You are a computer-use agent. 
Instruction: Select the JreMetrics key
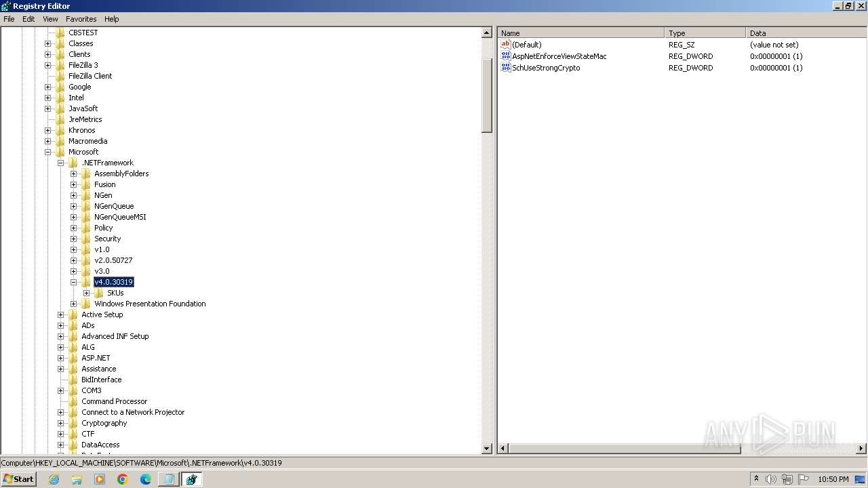coord(85,119)
